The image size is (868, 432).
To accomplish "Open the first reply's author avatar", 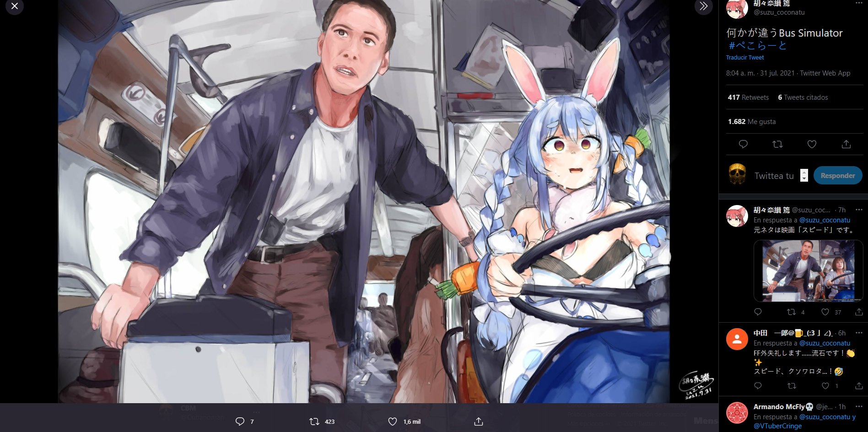I will click(737, 216).
